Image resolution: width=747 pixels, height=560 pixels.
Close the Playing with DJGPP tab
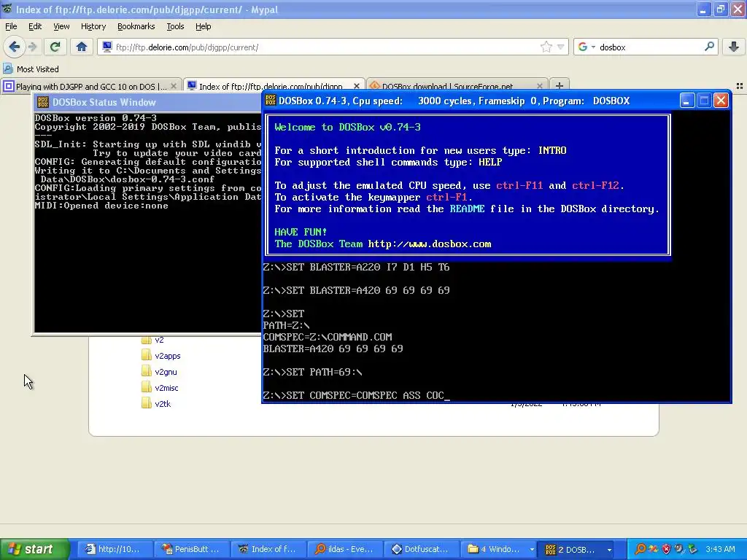point(174,86)
